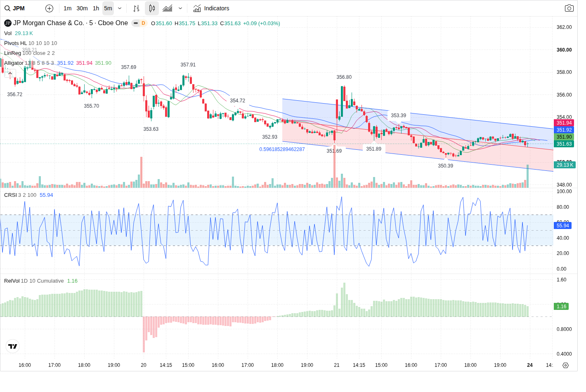Click the date label 21 on time axis
This screenshot has height=392, width=586.
tap(337, 365)
